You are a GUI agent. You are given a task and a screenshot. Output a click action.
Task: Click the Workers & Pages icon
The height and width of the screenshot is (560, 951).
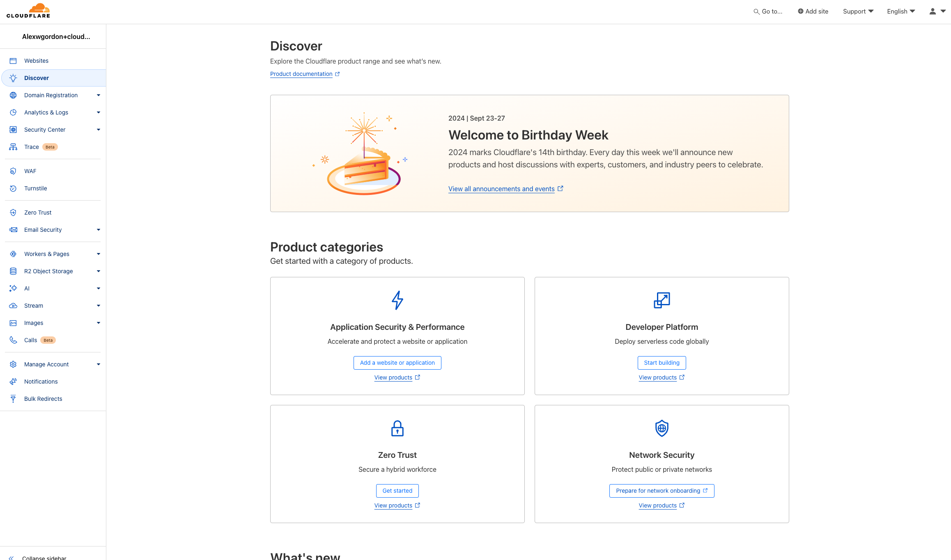[13, 254]
